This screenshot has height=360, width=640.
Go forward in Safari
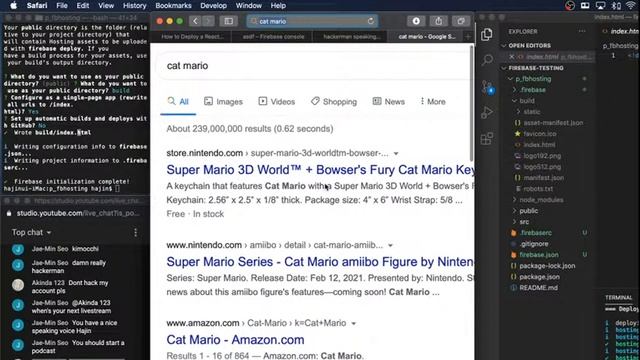[x=208, y=21]
